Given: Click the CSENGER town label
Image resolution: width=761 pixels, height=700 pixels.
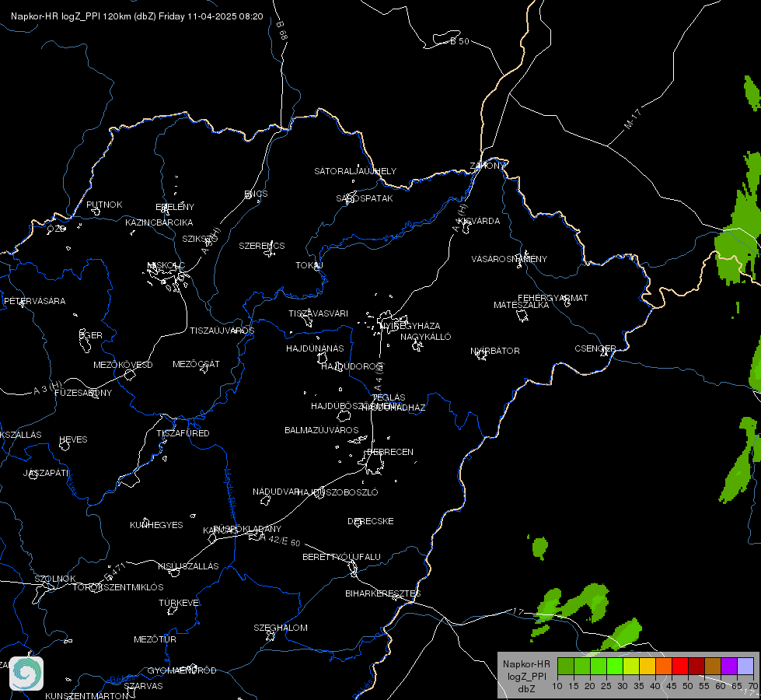Looking at the screenshot, I should (595, 348).
